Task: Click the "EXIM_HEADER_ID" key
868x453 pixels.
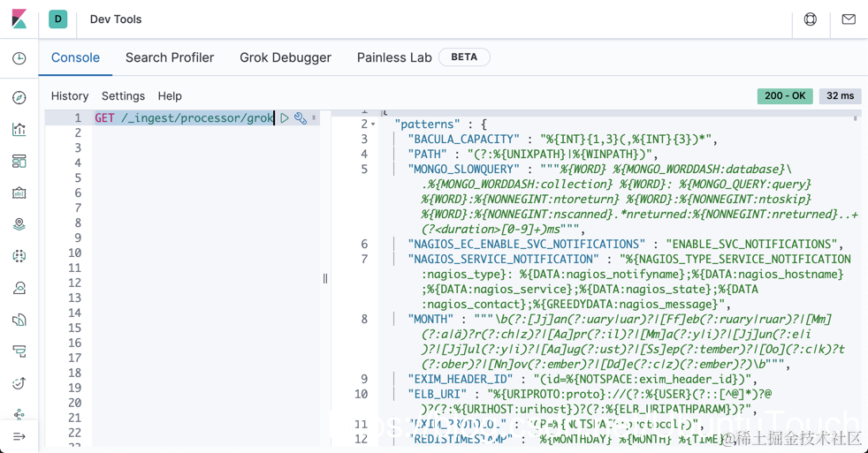Action: click(x=460, y=379)
